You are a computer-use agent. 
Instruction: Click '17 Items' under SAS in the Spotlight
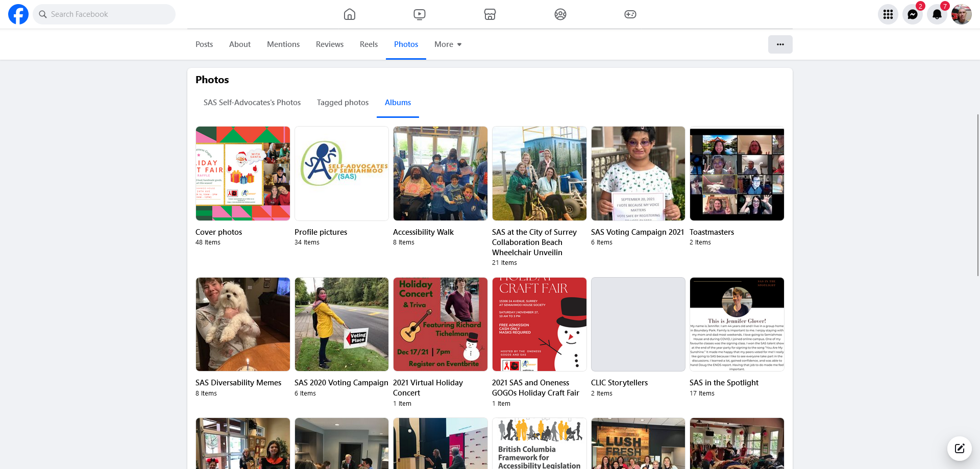(702, 393)
